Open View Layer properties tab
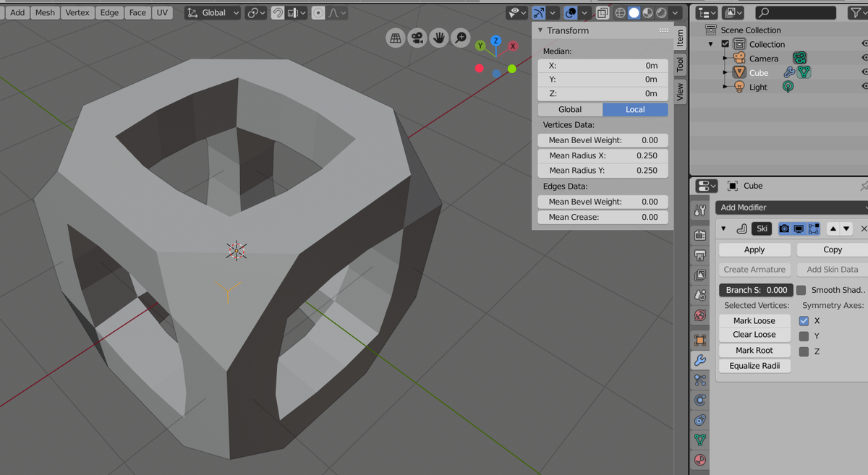The height and width of the screenshot is (475, 868). coord(700,275)
